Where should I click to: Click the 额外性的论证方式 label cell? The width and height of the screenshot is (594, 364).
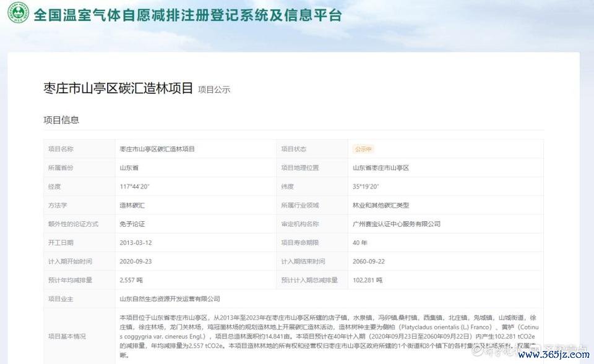point(79,224)
